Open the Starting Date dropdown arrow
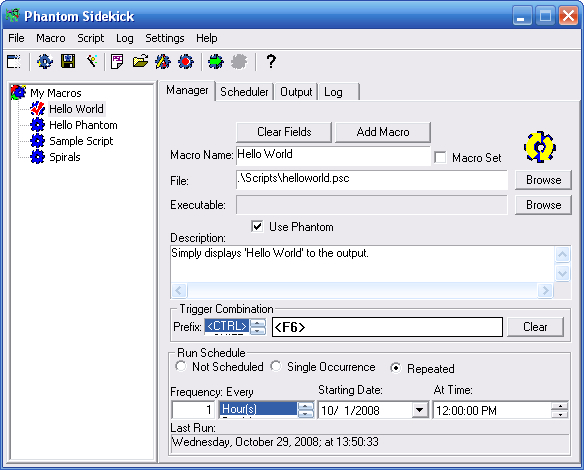The image size is (584, 470). point(419,410)
